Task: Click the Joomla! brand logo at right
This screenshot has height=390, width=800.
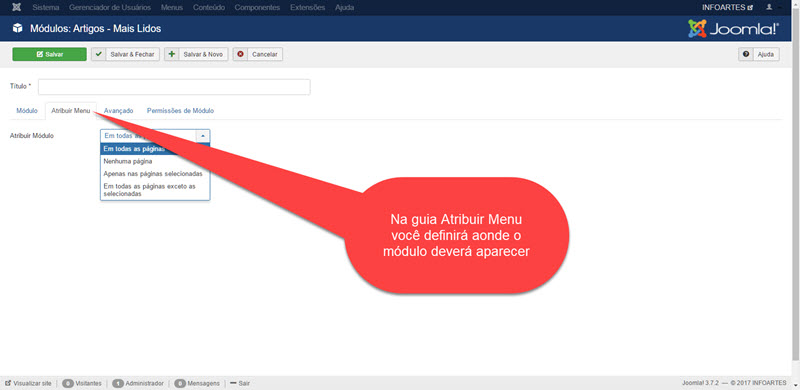Action: click(x=733, y=29)
